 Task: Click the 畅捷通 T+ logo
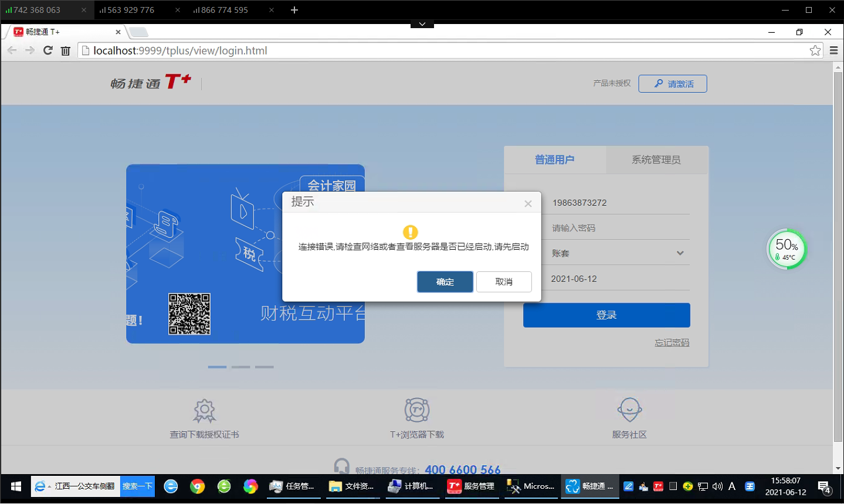(151, 82)
